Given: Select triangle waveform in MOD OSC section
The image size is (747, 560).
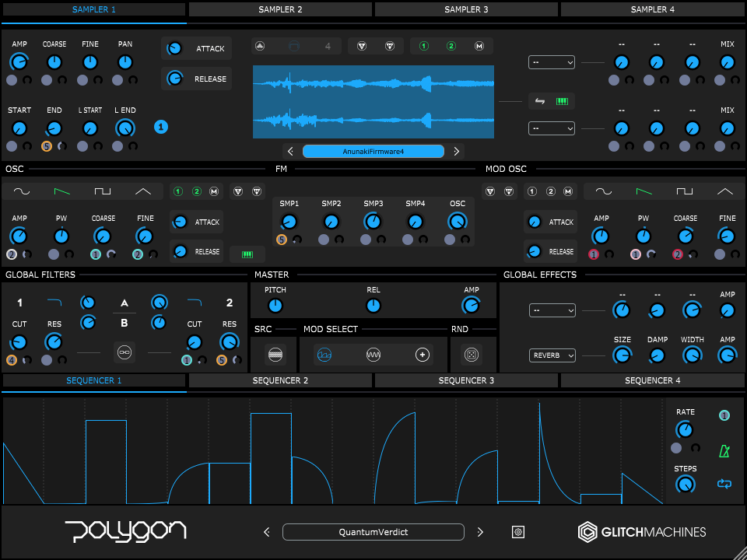Looking at the screenshot, I should (x=725, y=191).
